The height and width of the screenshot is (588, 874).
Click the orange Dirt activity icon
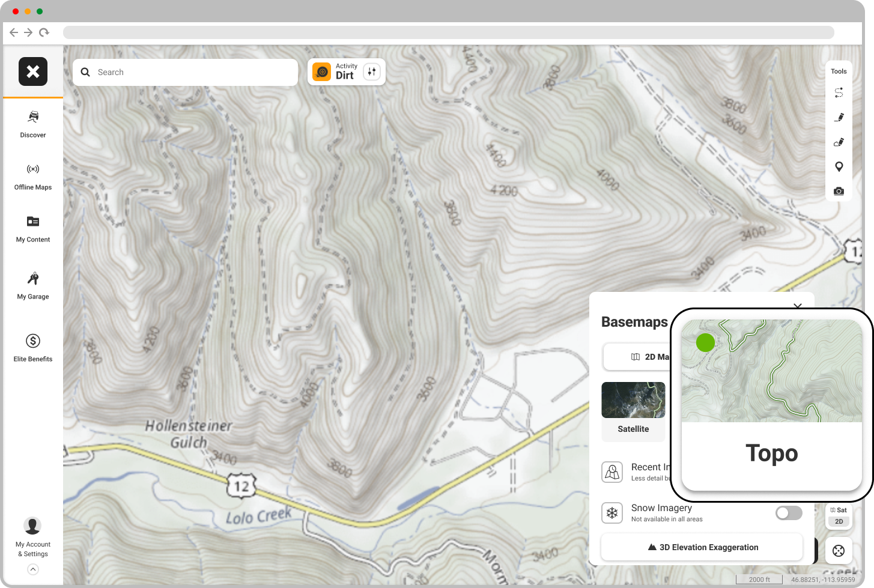[x=322, y=72]
